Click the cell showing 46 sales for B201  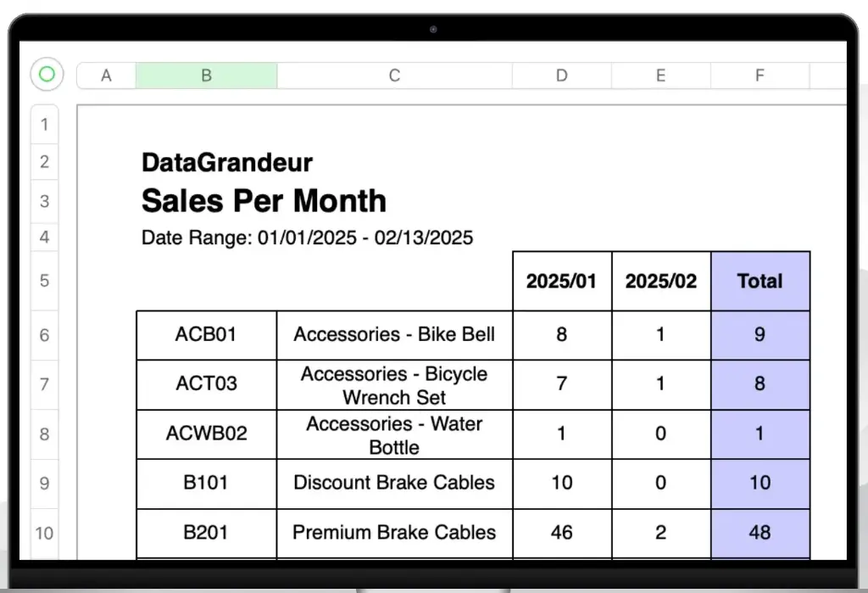click(561, 534)
